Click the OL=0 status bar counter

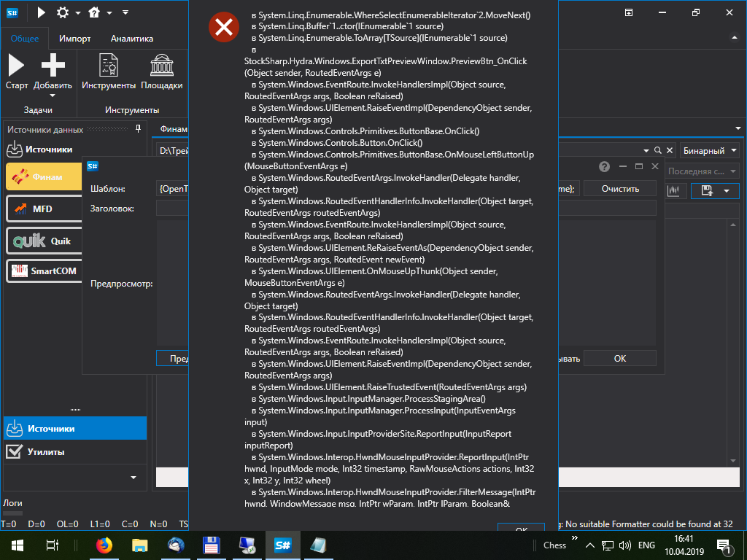tap(68, 524)
